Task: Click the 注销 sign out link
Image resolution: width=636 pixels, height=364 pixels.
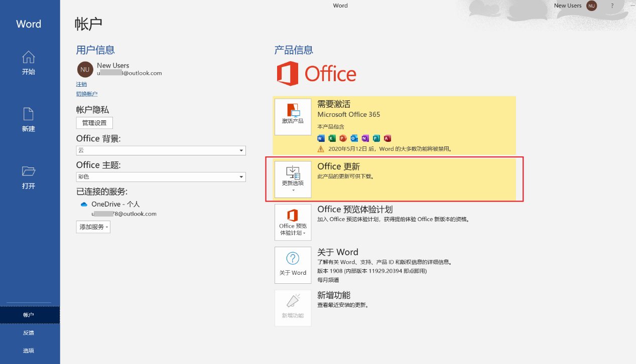Action: (81, 84)
